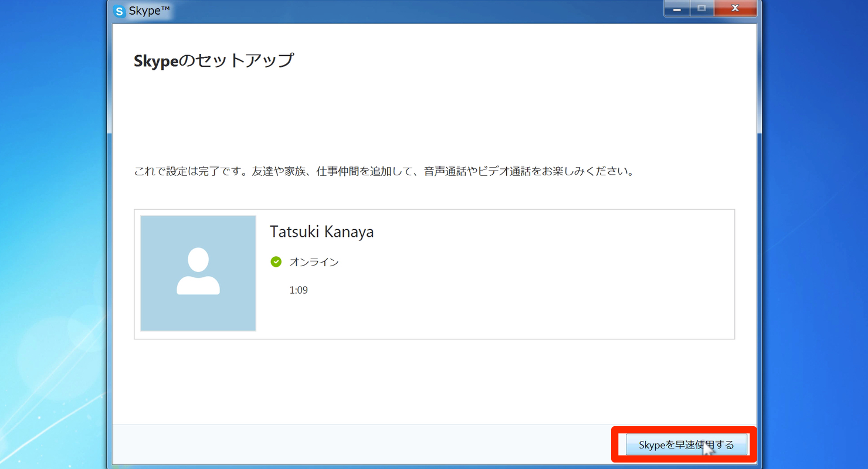Click the オンライン status label
Image resolution: width=868 pixels, height=469 pixels.
tap(314, 262)
